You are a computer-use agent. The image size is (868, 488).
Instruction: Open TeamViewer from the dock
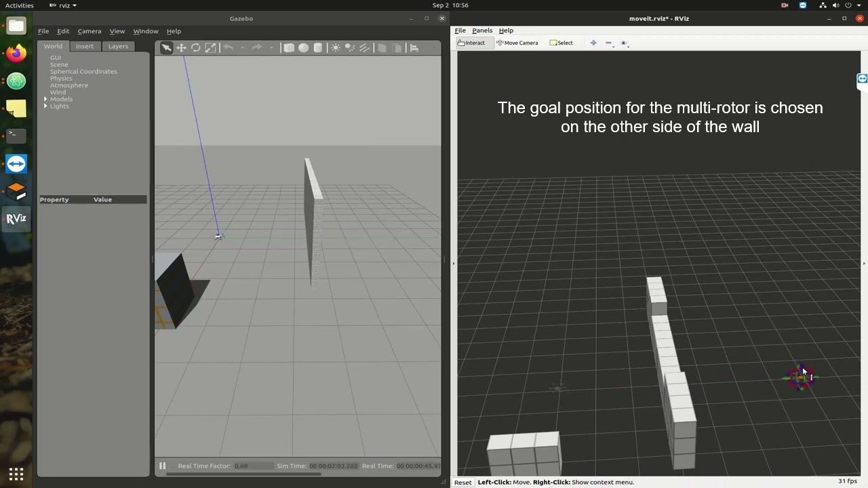pos(16,163)
